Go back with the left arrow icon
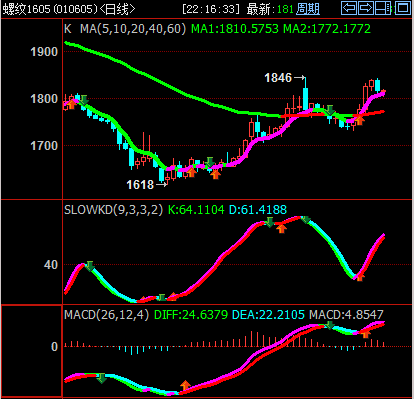 coord(349,8)
